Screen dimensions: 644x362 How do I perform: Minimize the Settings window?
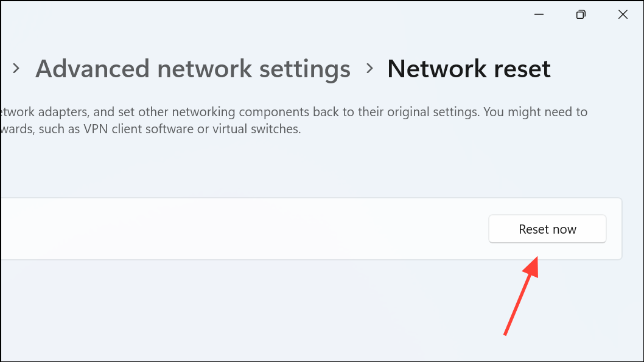539,15
